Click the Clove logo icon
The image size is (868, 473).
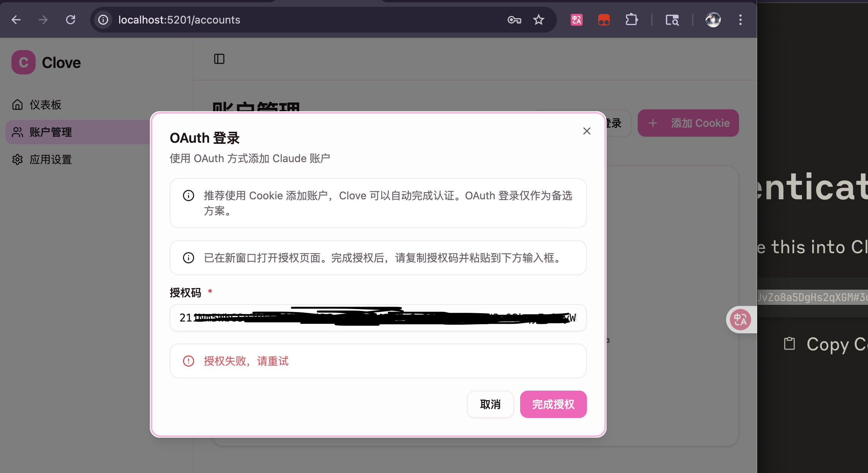click(24, 62)
